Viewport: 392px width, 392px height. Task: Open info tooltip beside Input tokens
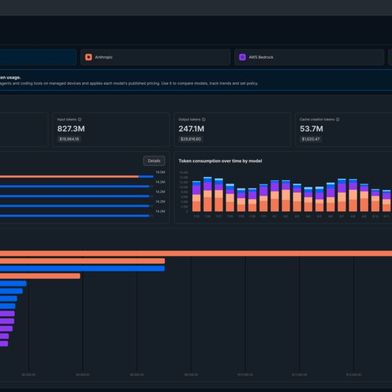click(x=79, y=119)
